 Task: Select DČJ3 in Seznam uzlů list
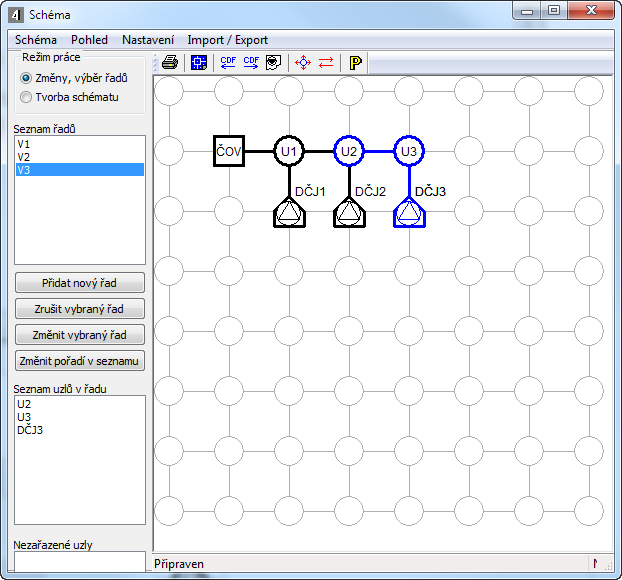pyautogui.click(x=80, y=430)
